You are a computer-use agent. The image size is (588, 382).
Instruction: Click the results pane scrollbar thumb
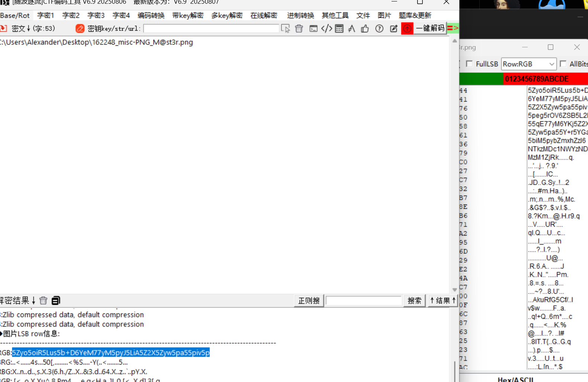tap(454, 371)
